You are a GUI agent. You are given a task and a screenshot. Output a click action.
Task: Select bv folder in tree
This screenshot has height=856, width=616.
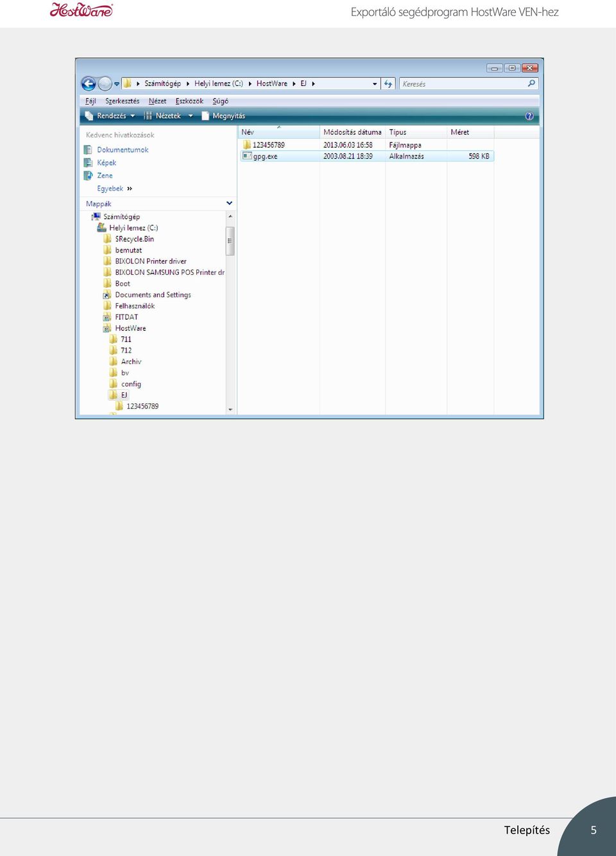pyautogui.click(x=124, y=372)
